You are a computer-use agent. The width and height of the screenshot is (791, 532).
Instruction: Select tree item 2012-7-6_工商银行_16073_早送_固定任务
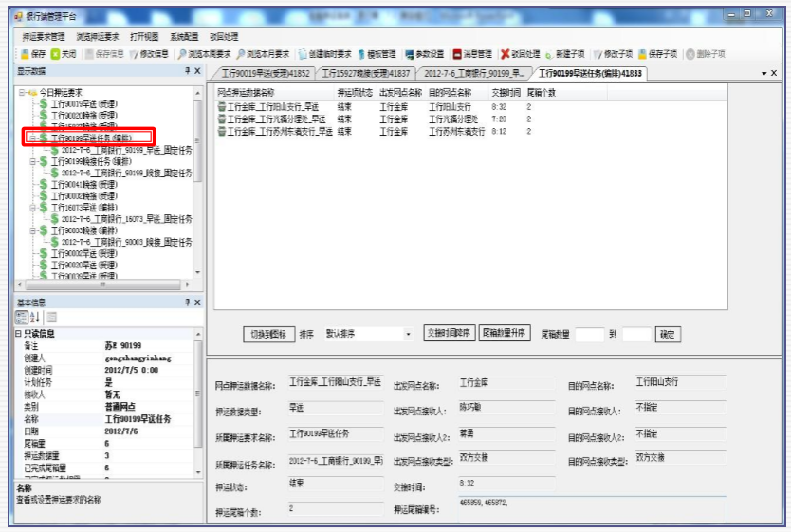click(126, 219)
